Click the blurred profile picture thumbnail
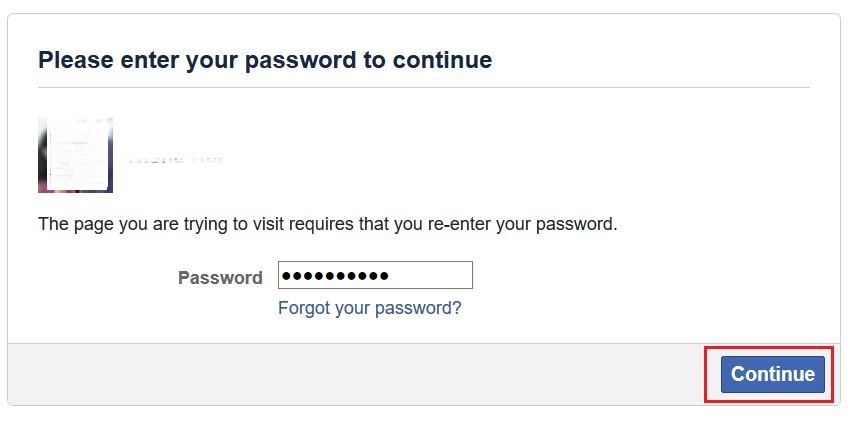The width and height of the screenshot is (862, 430). (x=75, y=155)
